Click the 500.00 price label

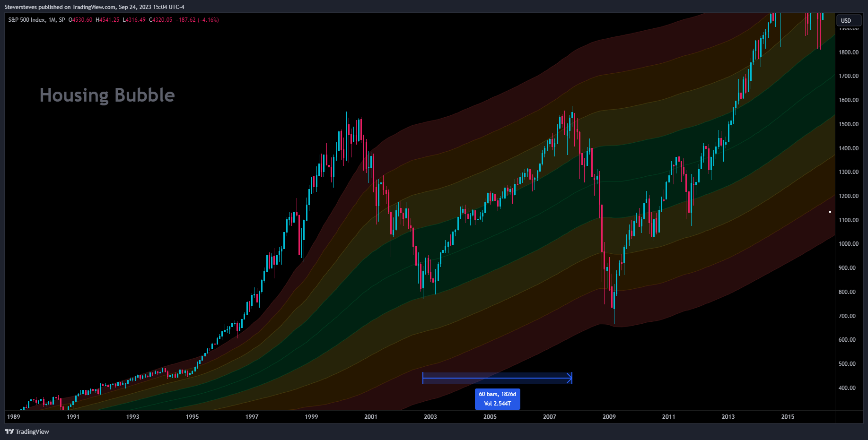(847, 364)
